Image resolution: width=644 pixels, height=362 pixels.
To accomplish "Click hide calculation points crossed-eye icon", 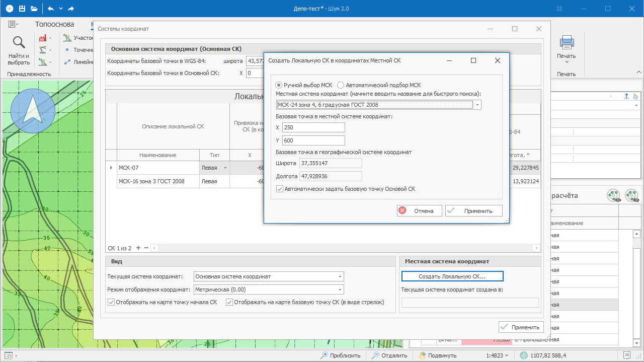I will pos(631,195).
